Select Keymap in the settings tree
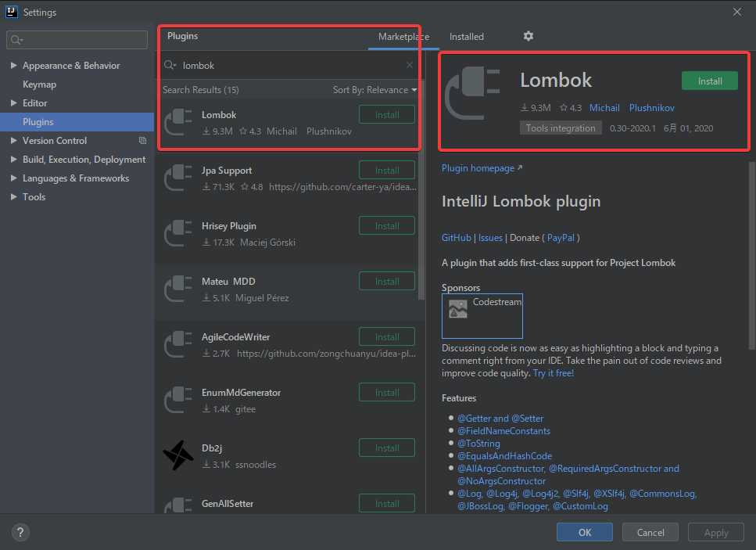This screenshot has height=550, width=756. 39,84
